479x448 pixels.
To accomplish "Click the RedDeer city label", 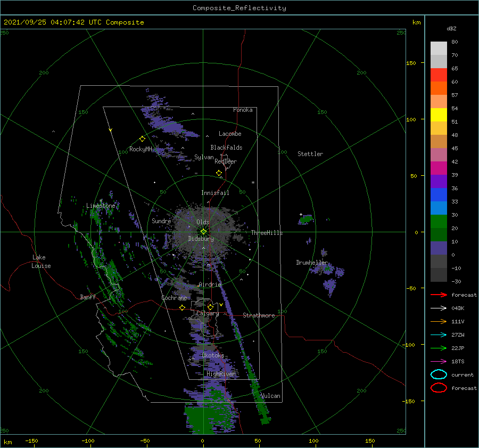I will click(226, 161).
